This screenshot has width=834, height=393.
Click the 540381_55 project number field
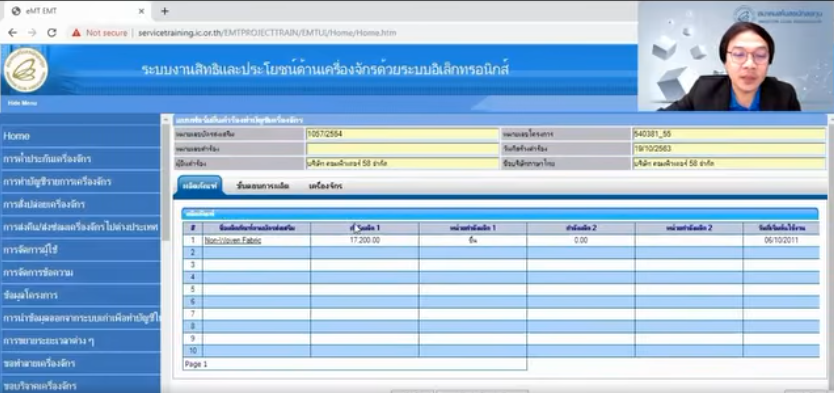729,134
